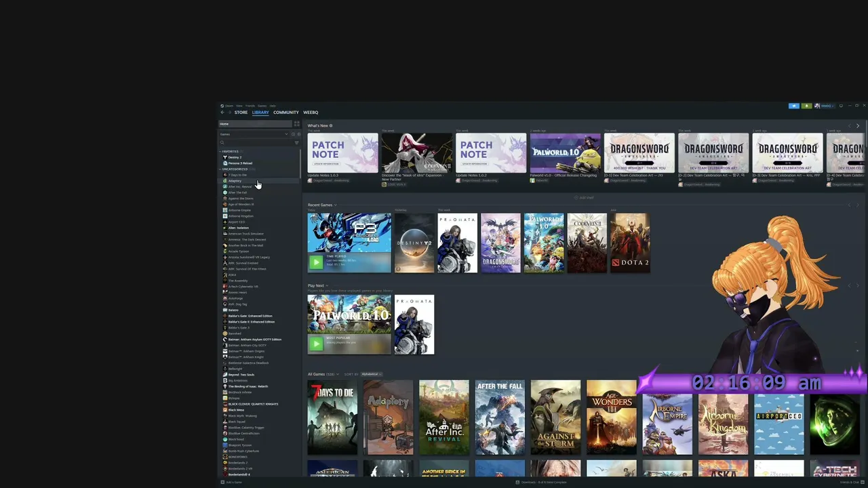868x488 pixels.
Task: Click the forward navigation arrow
Action: (229, 113)
